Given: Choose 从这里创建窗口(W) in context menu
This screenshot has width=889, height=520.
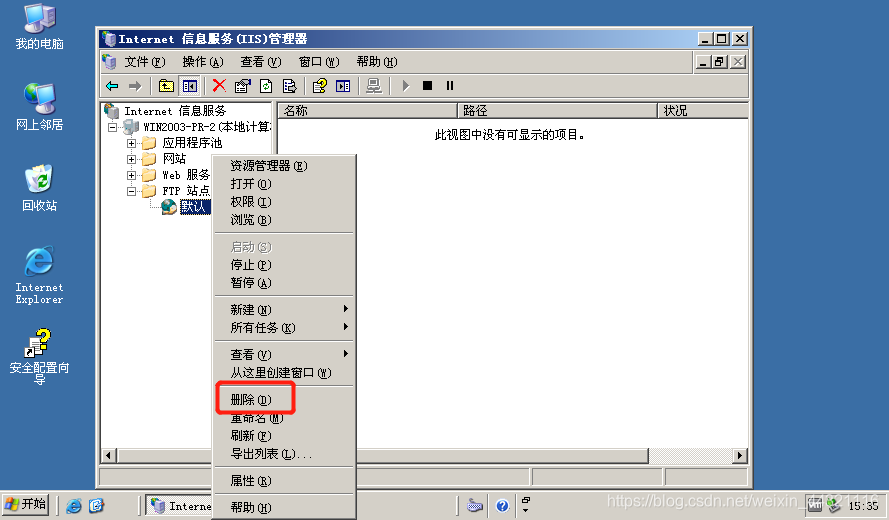Looking at the screenshot, I should (284, 373).
